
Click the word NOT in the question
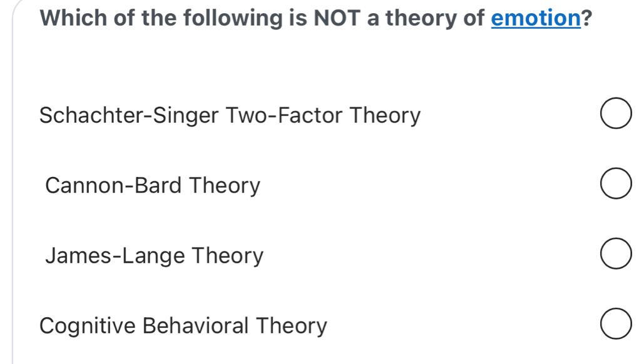tap(337, 18)
